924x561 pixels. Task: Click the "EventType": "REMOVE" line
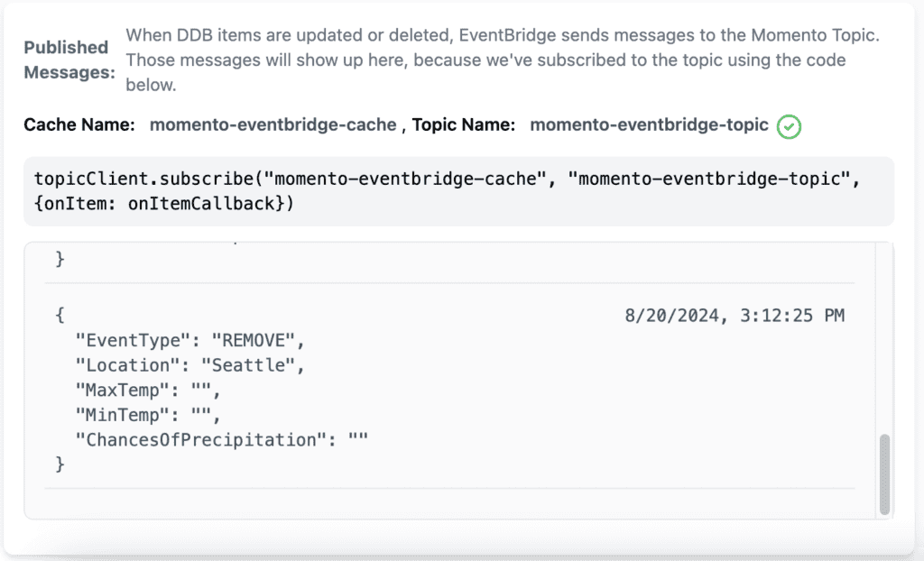(189, 341)
